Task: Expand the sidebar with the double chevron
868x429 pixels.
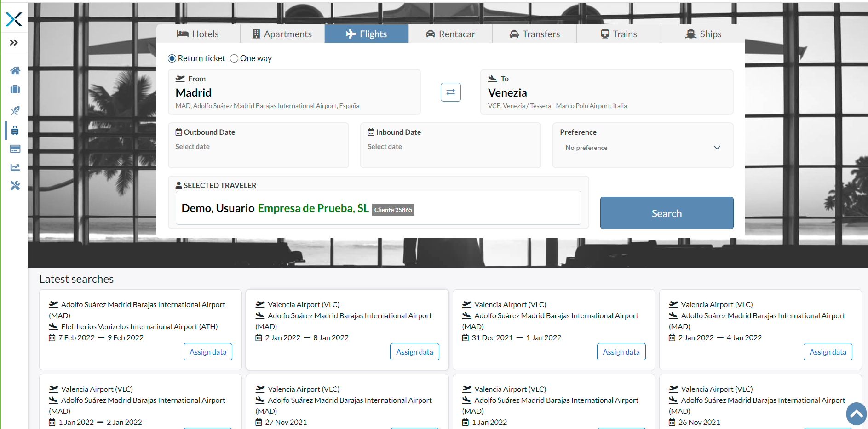Action: coord(14,43)
